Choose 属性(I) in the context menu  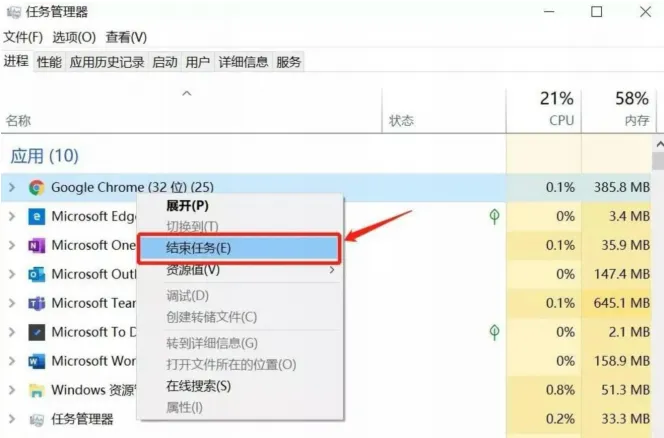241,408
